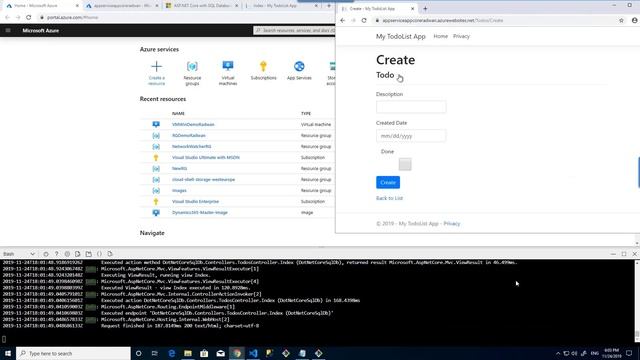Open Mail app from taskbar
Screen dimensions: 640x360
(x=220, y=353)
